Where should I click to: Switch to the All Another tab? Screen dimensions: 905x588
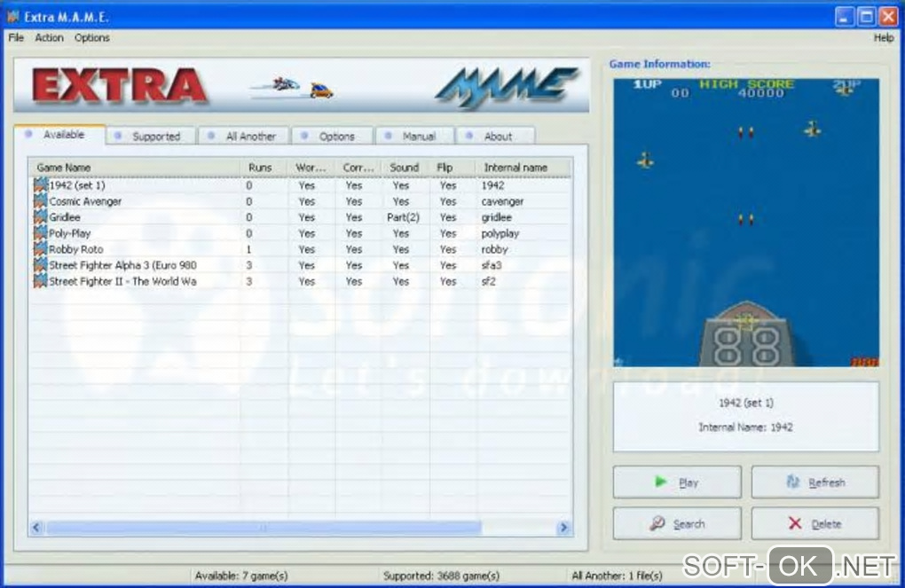point(244,137)
